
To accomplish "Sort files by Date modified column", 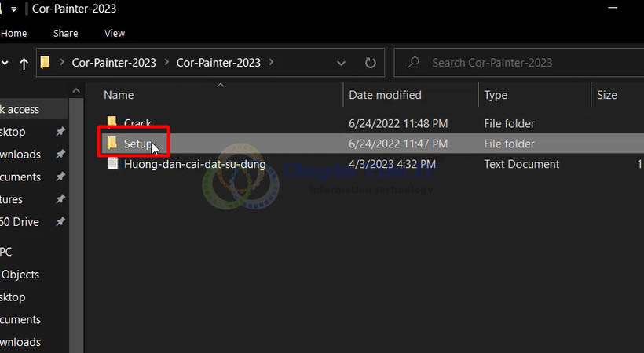I will (x=385, y=95).
